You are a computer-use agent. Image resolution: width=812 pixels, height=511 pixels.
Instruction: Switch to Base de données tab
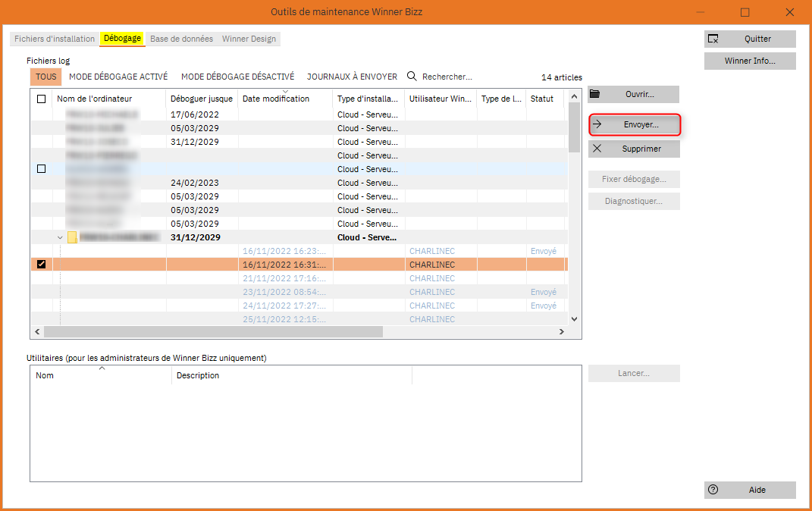click(x=182, y=39)
